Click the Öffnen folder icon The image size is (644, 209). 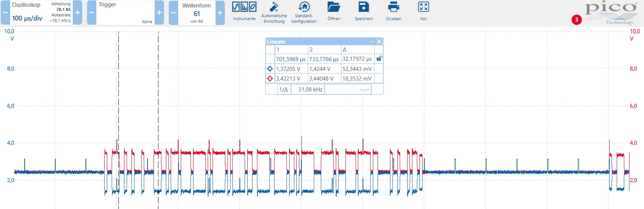334,7
